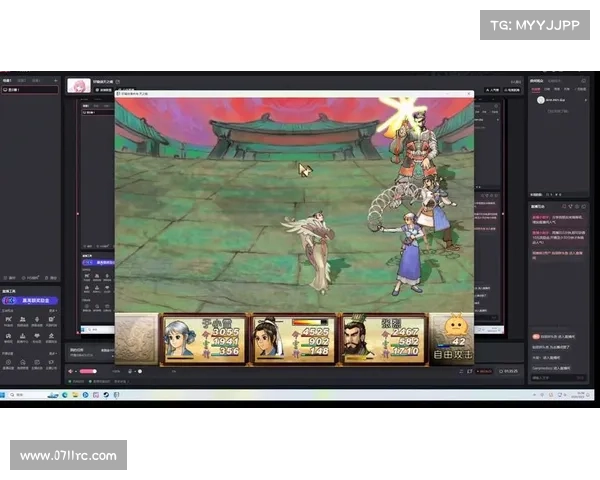Click the ranking button right of 人气榜

coord(512,90)
